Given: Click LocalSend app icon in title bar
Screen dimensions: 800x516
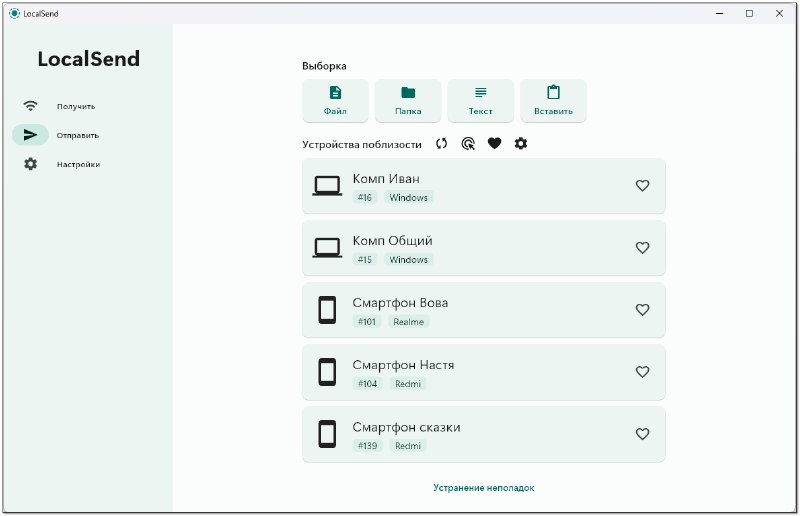Looking at the screenshot, I should point(14,13).
